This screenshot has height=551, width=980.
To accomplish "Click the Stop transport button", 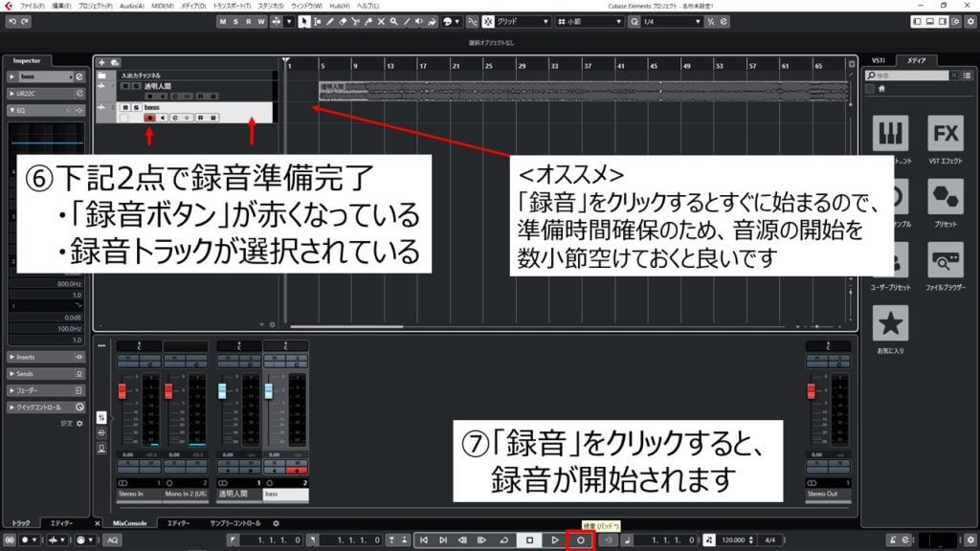I will coord(529,540).
